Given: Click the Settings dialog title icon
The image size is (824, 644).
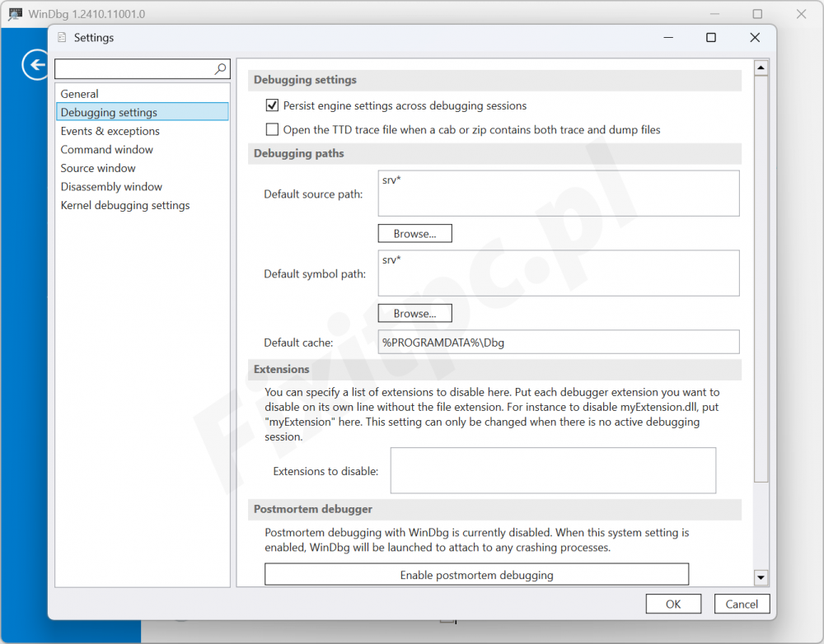Looking at the screenshot, I should [x=62, y=38].
